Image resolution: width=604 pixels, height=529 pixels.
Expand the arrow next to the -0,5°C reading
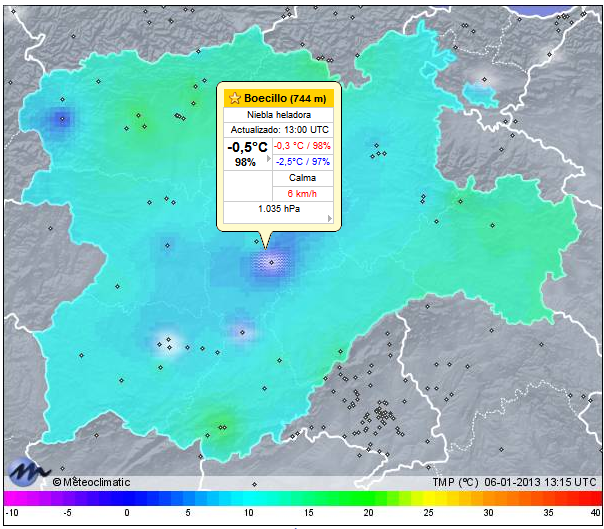(268, 158)
